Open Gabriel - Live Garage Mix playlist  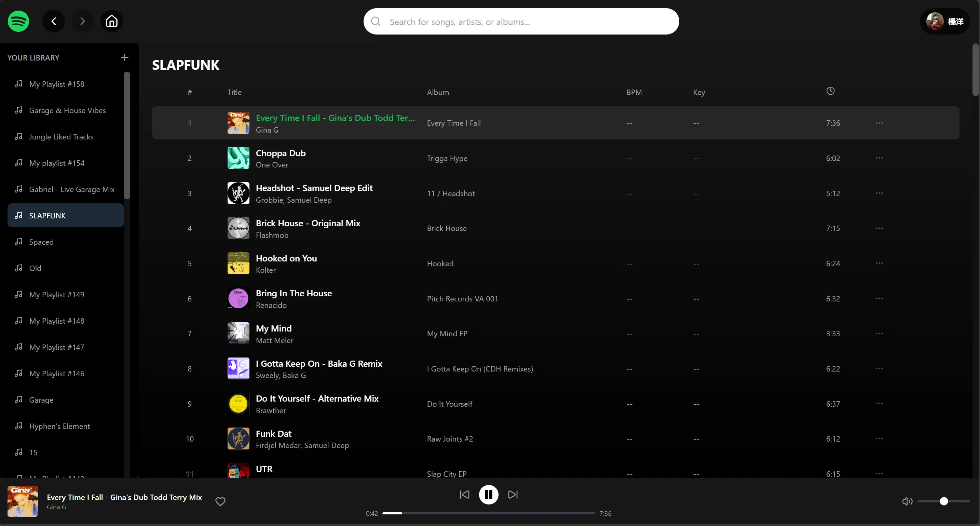click(65, 189)
